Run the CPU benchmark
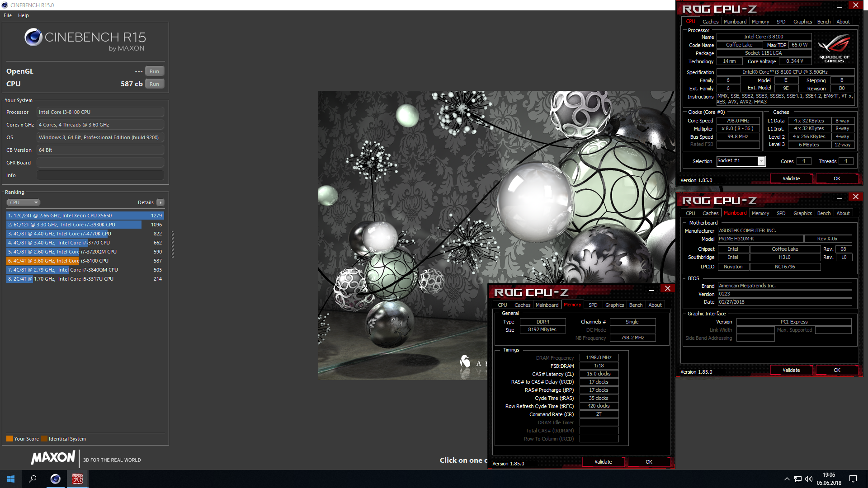 (154, 84)
